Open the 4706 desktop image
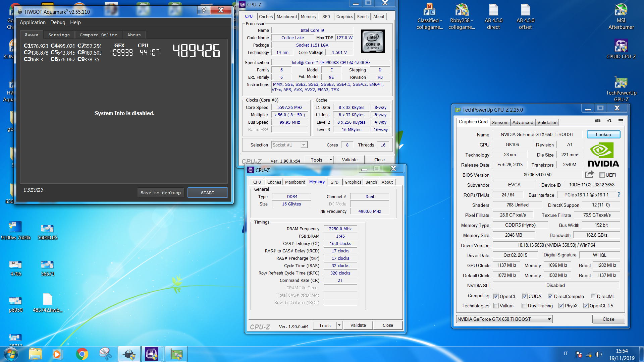The image size is (644, 362). point(15,268)
